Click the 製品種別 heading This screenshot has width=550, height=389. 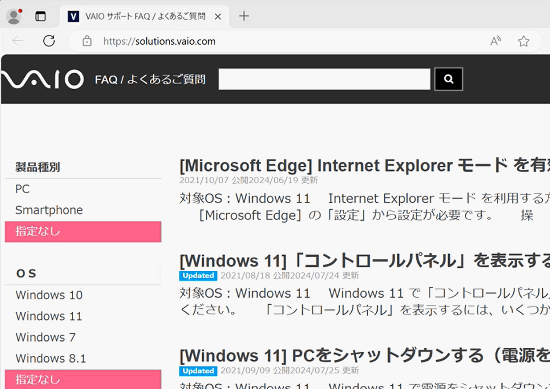(x=38, y=167)
